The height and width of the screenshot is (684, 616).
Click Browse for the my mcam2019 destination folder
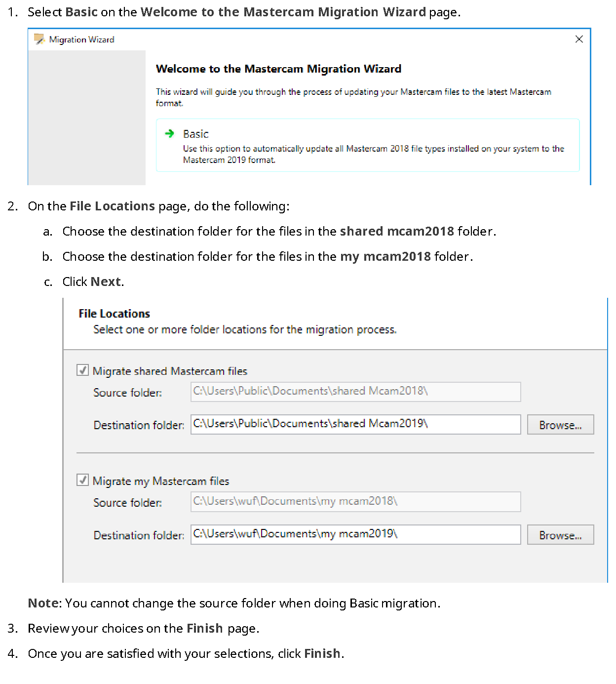click(560, 534)
